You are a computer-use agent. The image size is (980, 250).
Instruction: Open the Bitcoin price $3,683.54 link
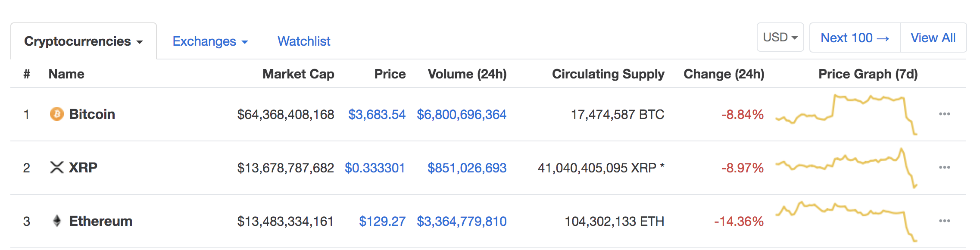coord(377,114)
